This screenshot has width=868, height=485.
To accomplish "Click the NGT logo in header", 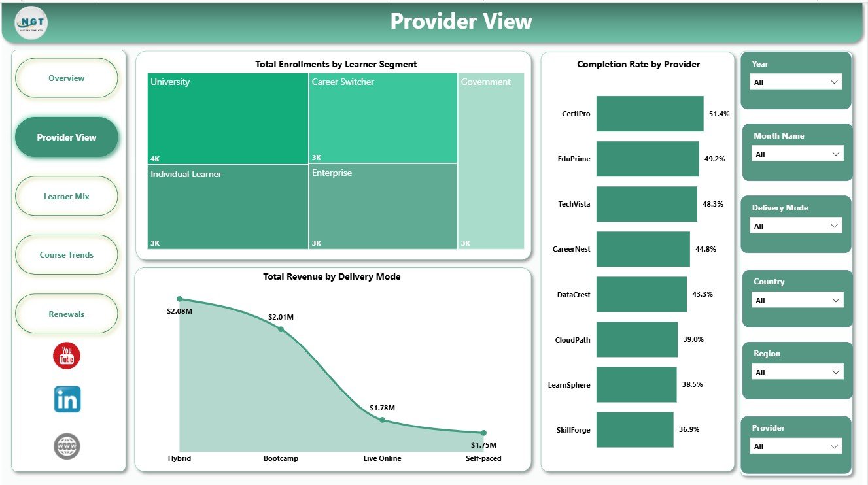I will 31,22.
